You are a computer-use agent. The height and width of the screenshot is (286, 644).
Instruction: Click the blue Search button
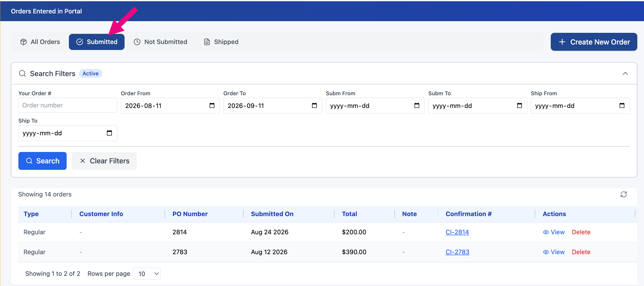coord(43,161)
